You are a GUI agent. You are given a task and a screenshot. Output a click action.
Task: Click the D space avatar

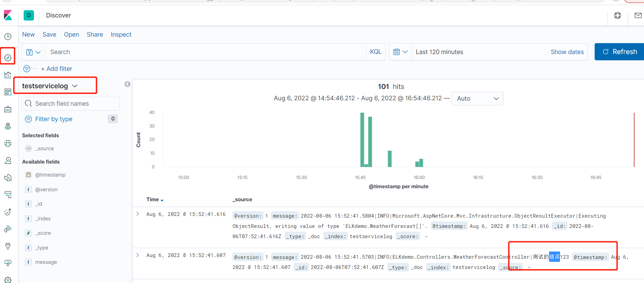point(29,15)
